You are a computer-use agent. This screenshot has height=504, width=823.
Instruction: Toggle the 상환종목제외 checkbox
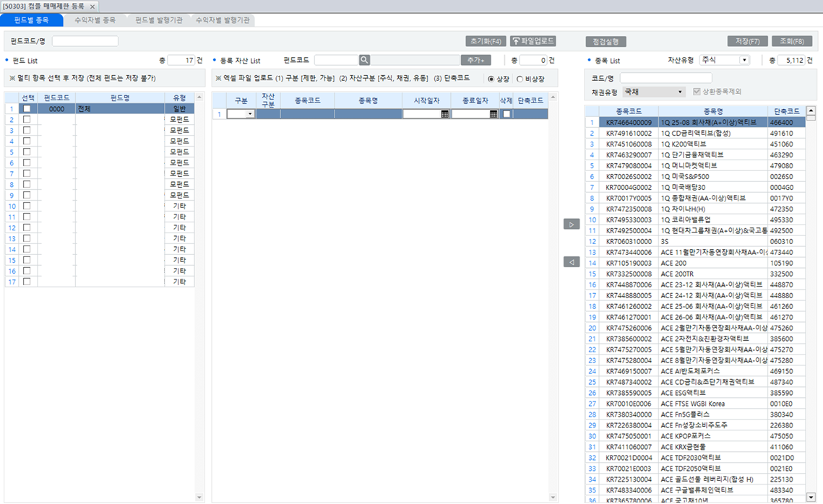tap(697, 91)
